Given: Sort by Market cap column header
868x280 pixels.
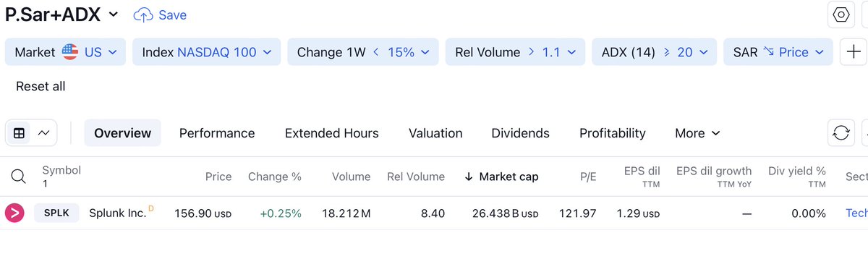Looking at the screenshot, I should (x=501, y=177).
